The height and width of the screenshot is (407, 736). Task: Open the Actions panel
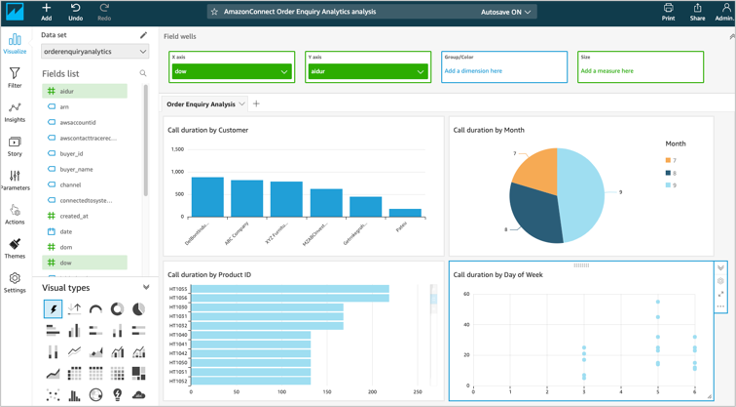(x=15, y=215)
